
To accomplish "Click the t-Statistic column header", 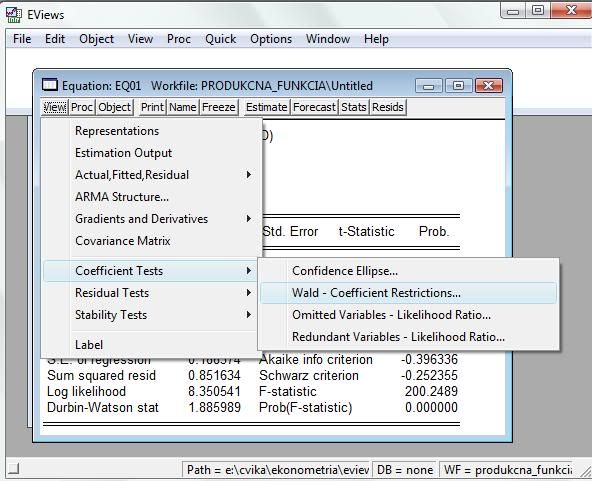I will [x=366, y=231].
